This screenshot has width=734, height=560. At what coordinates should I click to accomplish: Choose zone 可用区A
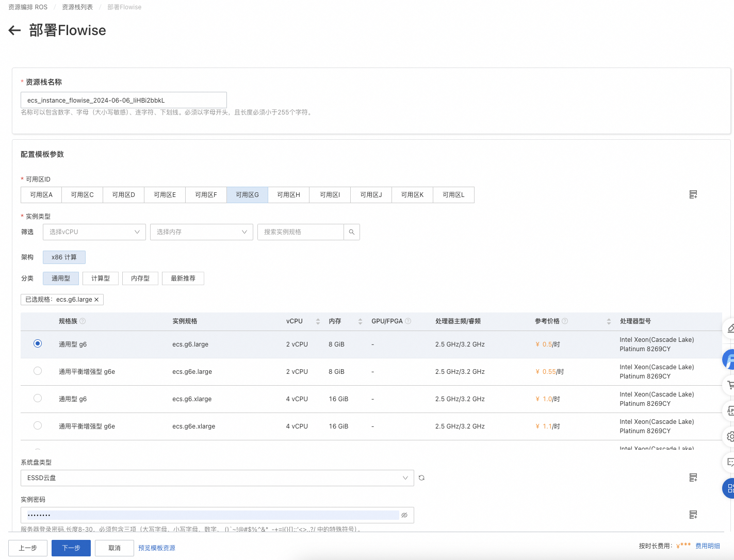(41, 195)
